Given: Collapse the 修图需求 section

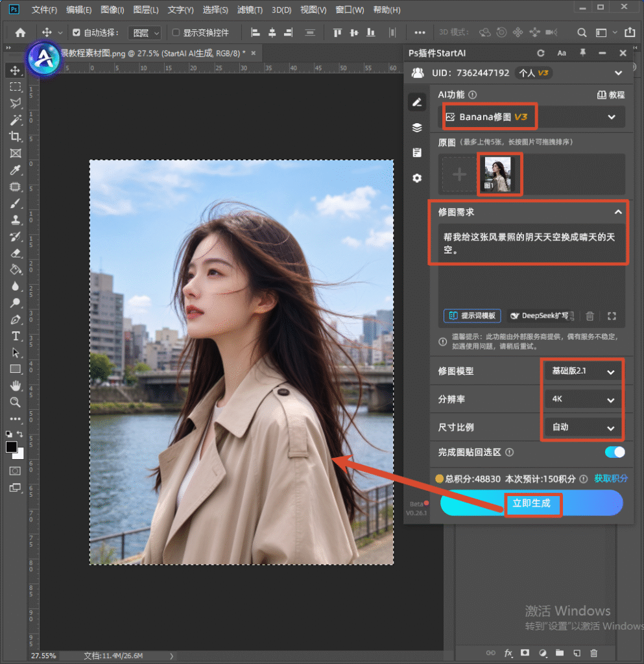Looking at the screenshot, I should point(618,212).
